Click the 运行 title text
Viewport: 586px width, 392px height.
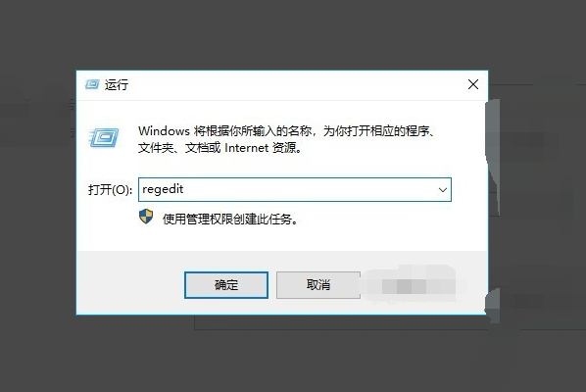(x=117, y=85)
